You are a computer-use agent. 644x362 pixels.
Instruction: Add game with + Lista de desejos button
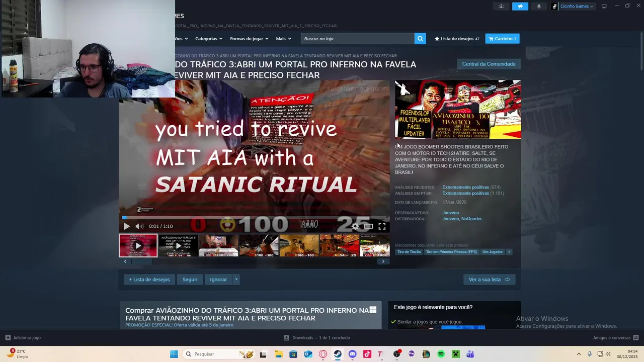click(149, 280)
